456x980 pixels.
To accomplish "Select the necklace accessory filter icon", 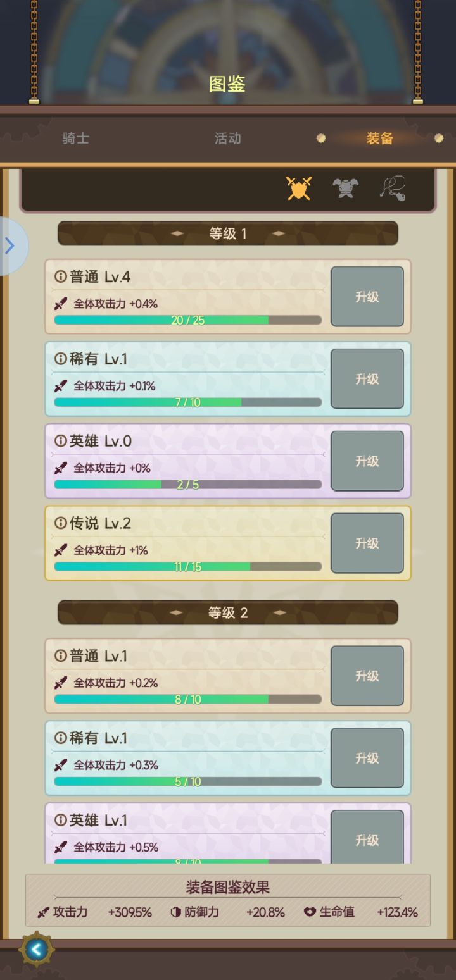I will 393,188.
